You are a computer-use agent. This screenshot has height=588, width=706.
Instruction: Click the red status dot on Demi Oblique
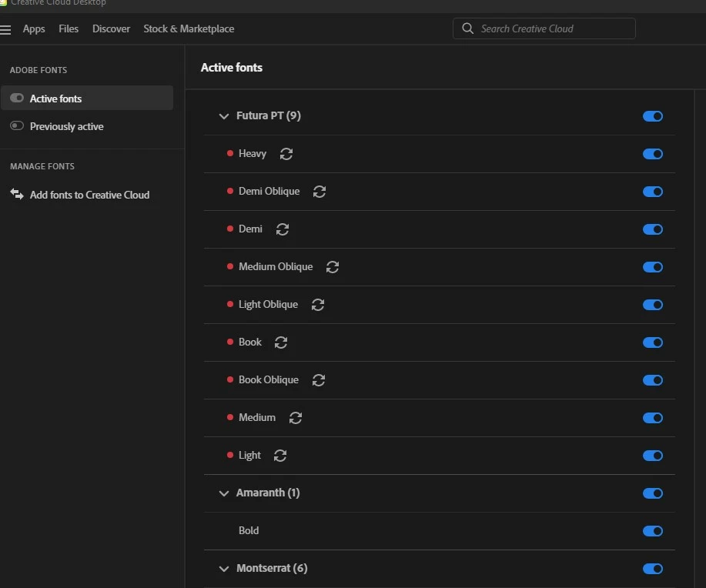click(x=230, y=191)
